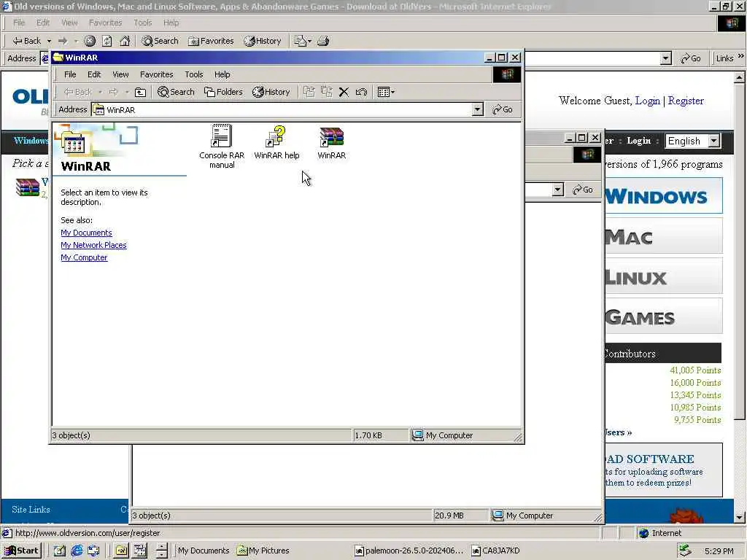Click Up folder icon in WinRAR window
747x560 pixels.
(x=140, y=92)
